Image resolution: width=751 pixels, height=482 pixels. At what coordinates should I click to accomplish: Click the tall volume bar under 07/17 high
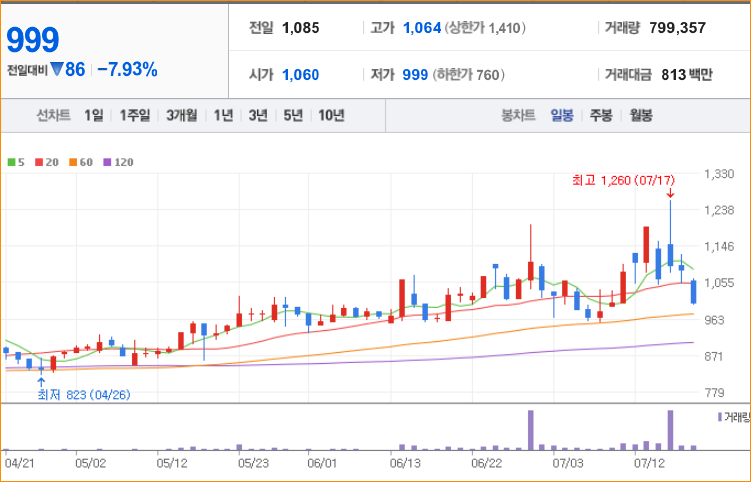[x=671, y=430]
